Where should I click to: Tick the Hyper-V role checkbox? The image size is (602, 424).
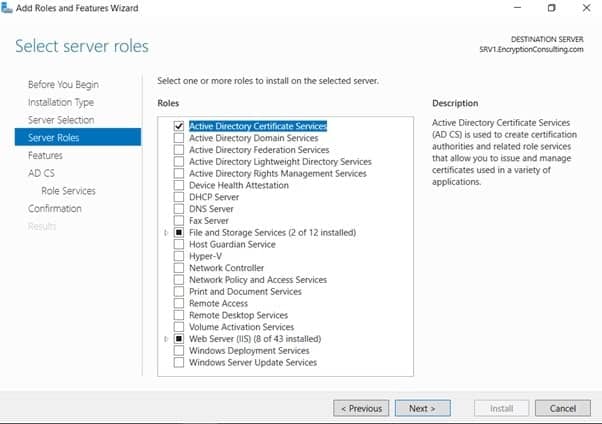(179, 256)
